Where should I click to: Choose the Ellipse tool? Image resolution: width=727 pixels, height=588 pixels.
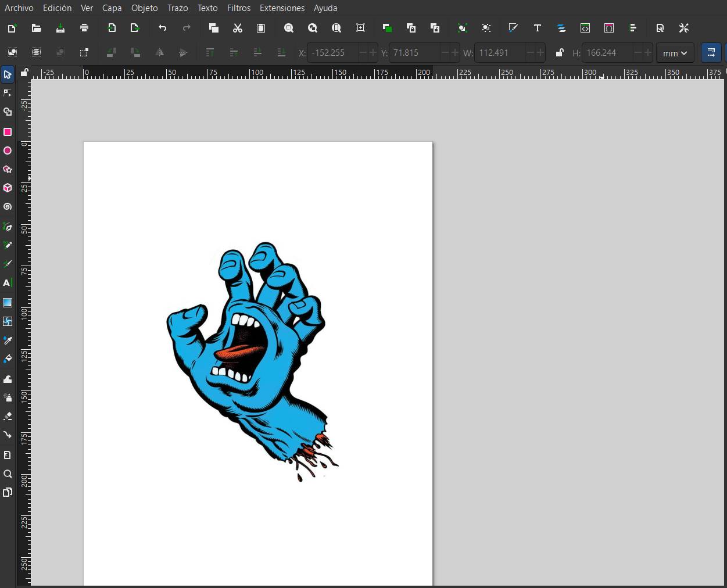tap(8, 150)
